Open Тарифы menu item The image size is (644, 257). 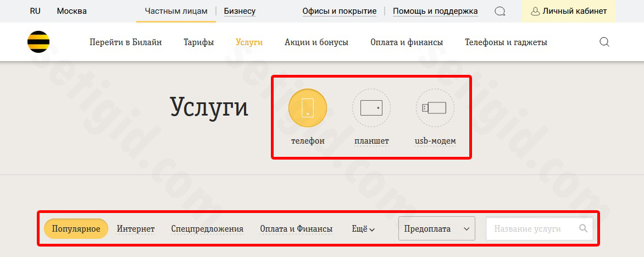point(199,42)
